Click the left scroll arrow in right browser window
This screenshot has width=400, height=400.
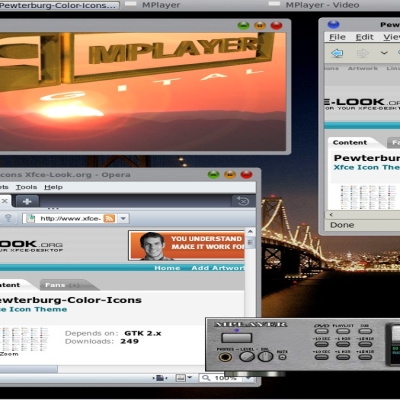[x=331, y=215]
